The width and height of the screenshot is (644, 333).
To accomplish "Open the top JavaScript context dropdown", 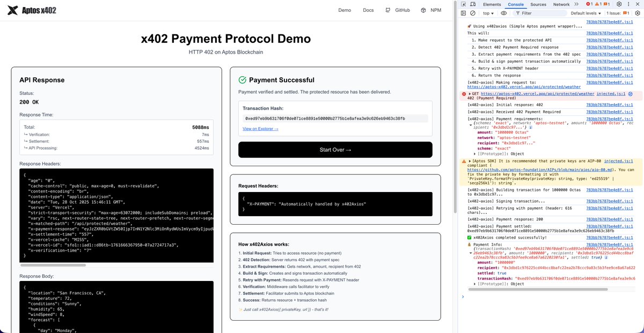I will (x=488, y=13).
